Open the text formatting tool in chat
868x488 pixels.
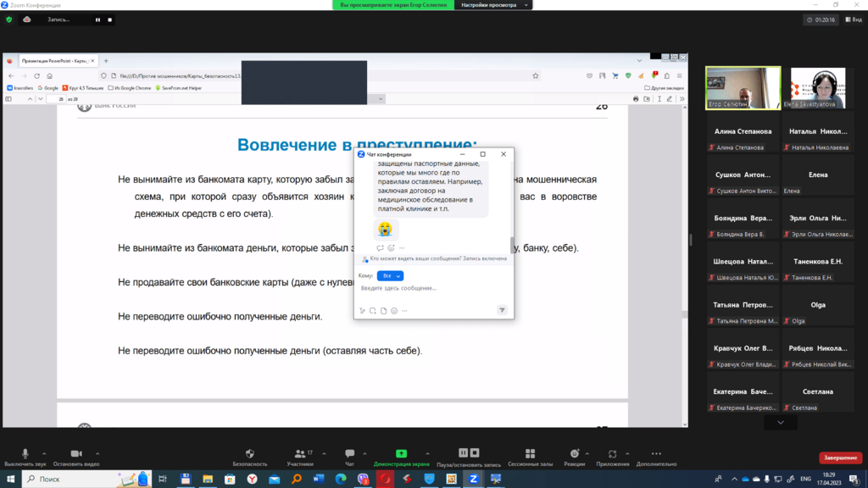pyautogui.click(x=363, y=311)
